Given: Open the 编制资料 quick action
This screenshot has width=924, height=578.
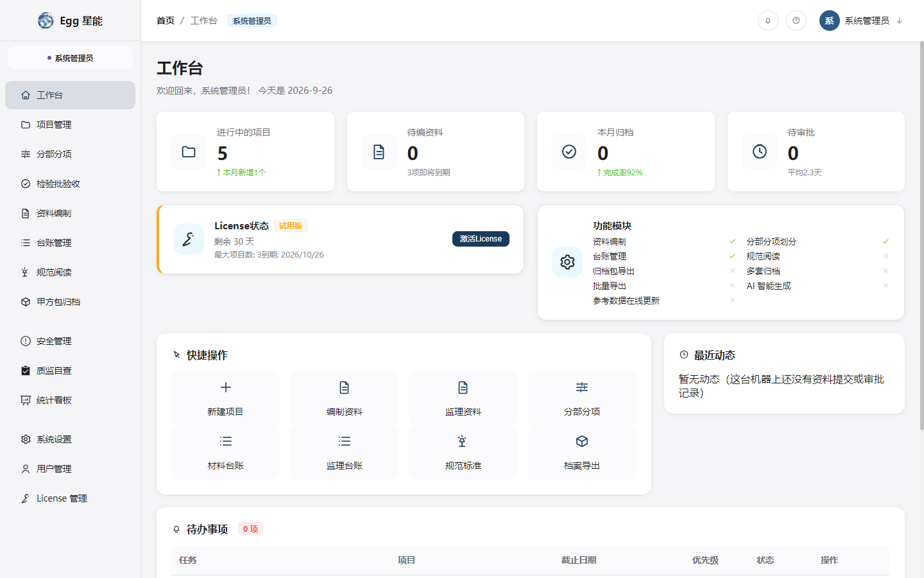Looking at the screenshot, I should [x=345, y=398].
